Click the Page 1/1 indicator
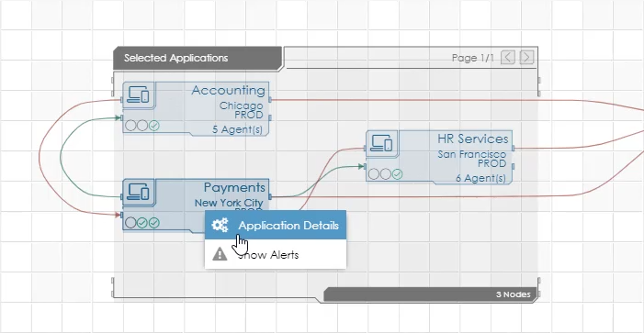The image size is (644, 333). [x=473, y=58]
